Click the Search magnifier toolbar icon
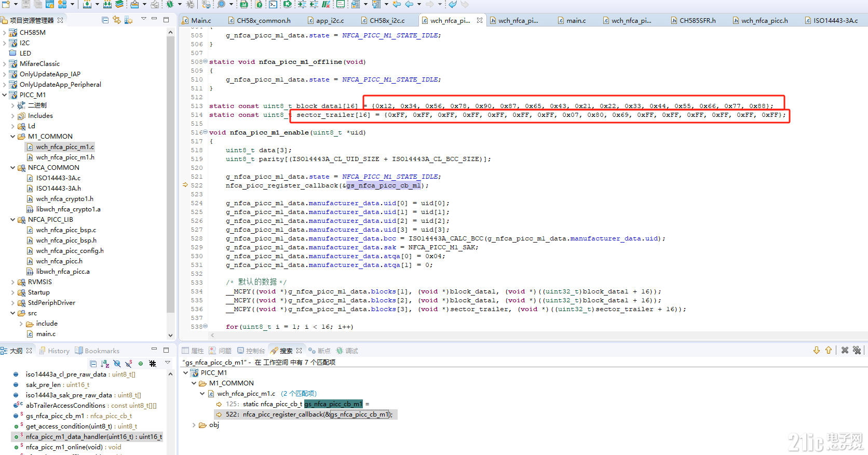 click(x=222, y=4)
